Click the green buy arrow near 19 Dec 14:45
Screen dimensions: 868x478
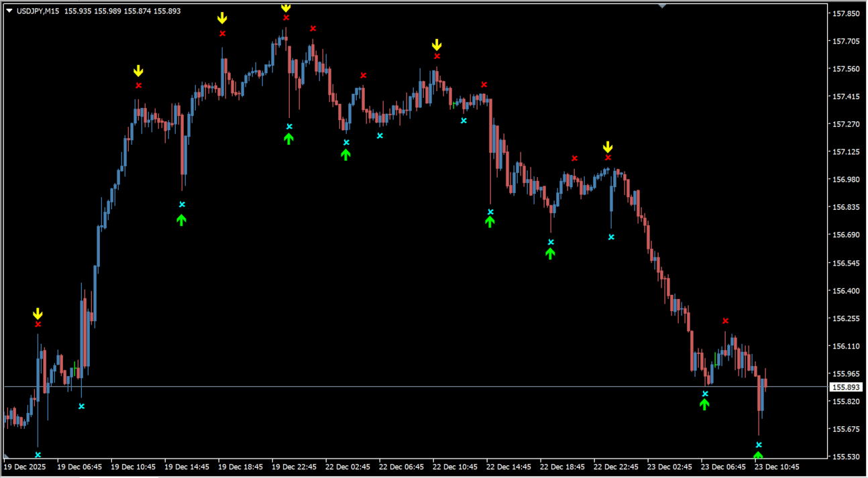(x=181, y=219)
